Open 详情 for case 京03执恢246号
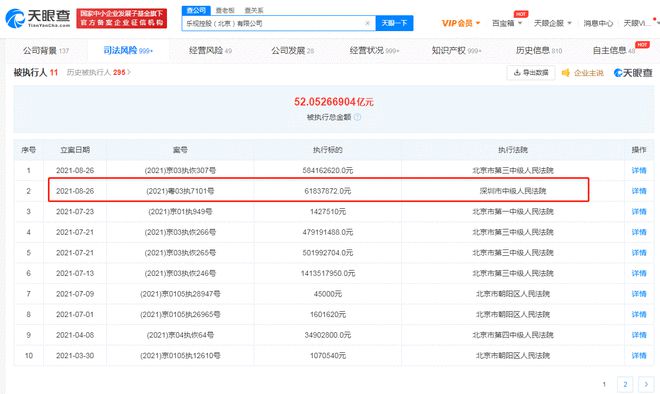This screenshot has height=394, width=660. [x=639, y=274]
